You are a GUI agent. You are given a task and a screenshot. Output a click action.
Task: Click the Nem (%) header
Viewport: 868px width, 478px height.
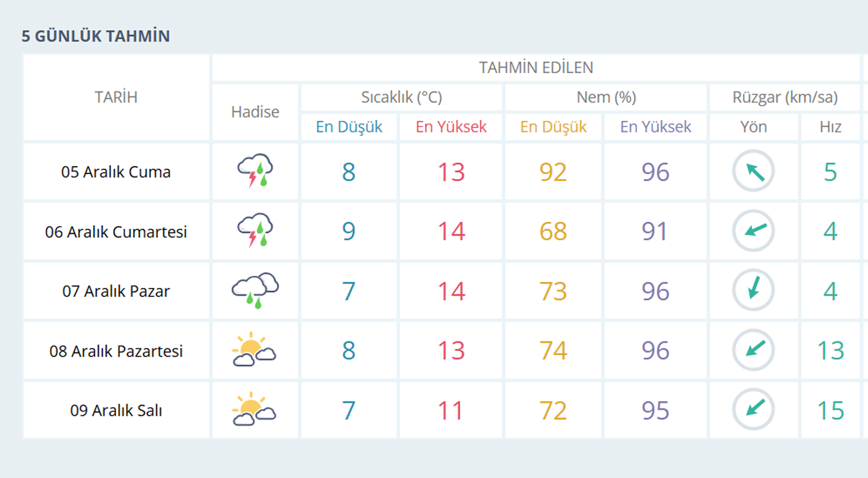tap(606, 97)
